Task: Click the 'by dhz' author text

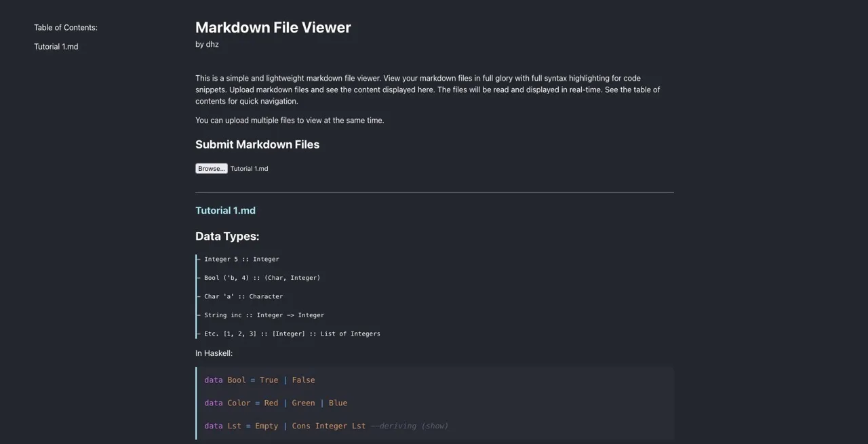Action: pyautogui.click(x=207, y=45)
